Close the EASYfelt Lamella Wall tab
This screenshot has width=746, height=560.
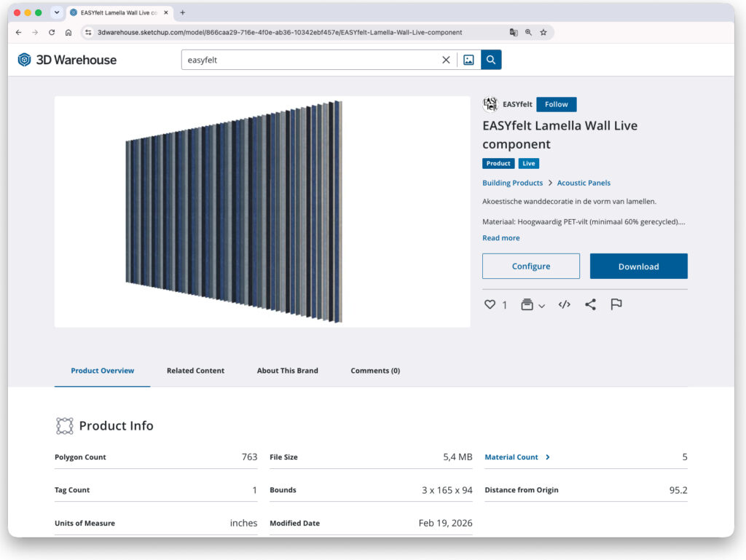click(166, 13)
